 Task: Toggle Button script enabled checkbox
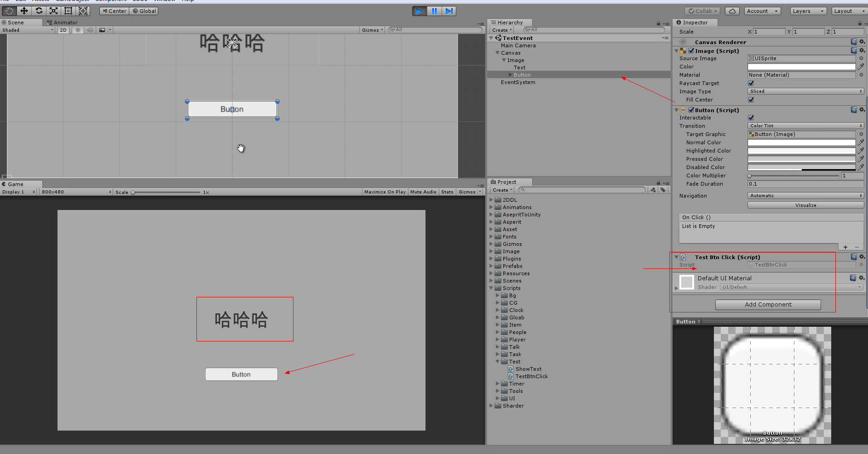coord(691,110)
